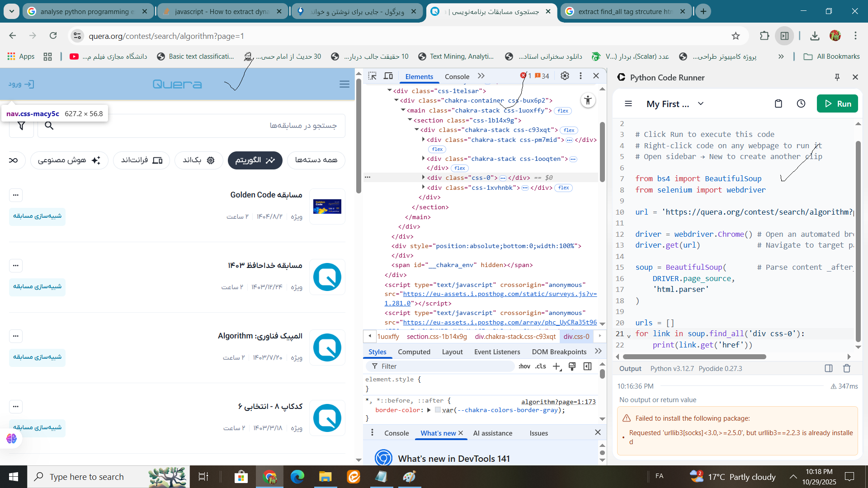This screenshot has height=488, width=868.
Task: Open the Computed styles tab
Action: (x=414, y=352)
